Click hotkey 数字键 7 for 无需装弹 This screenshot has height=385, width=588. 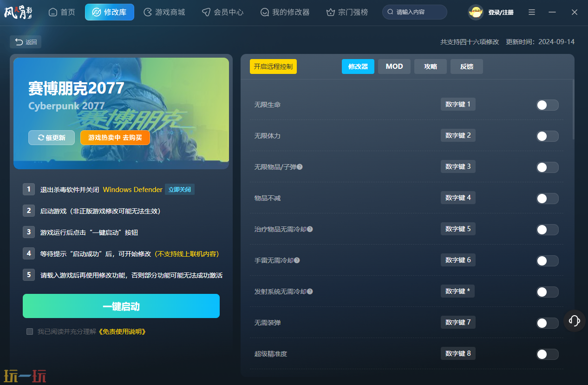click(458, 322)
